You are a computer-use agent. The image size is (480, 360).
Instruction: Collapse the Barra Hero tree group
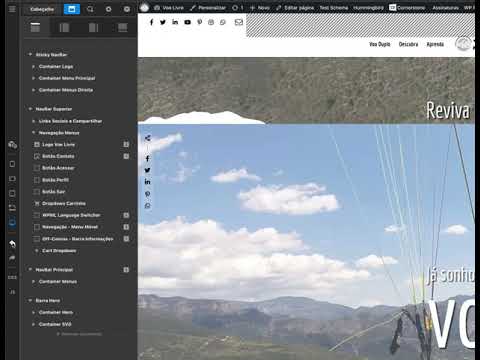click(30, 300)
